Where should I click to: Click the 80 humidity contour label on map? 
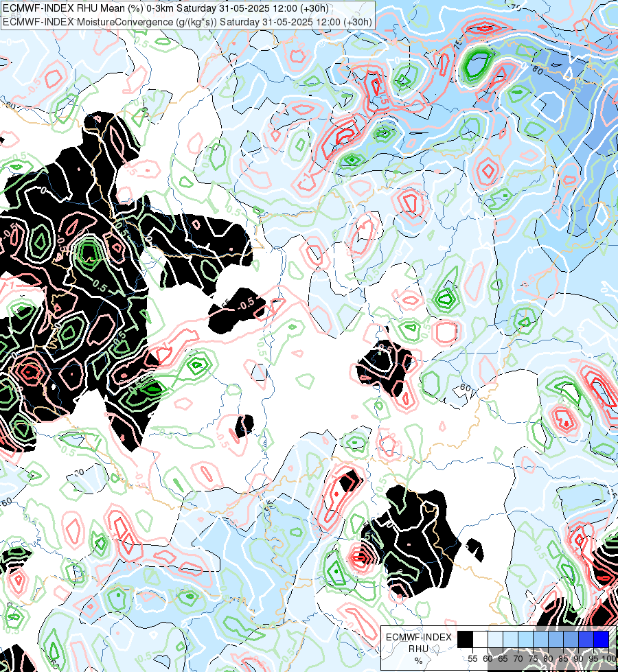click(537, 70)
